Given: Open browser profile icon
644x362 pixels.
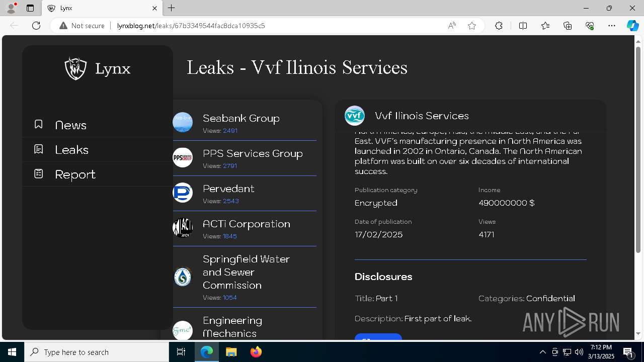Looking at the screenshot, I should click(x=11, y=8).
